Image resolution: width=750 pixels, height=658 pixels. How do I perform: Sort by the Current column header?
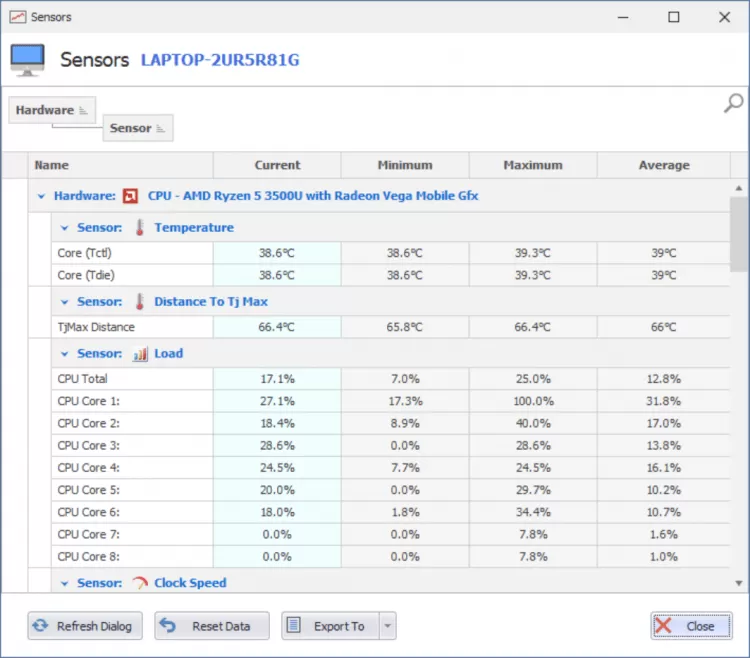(x=277, y=165)
